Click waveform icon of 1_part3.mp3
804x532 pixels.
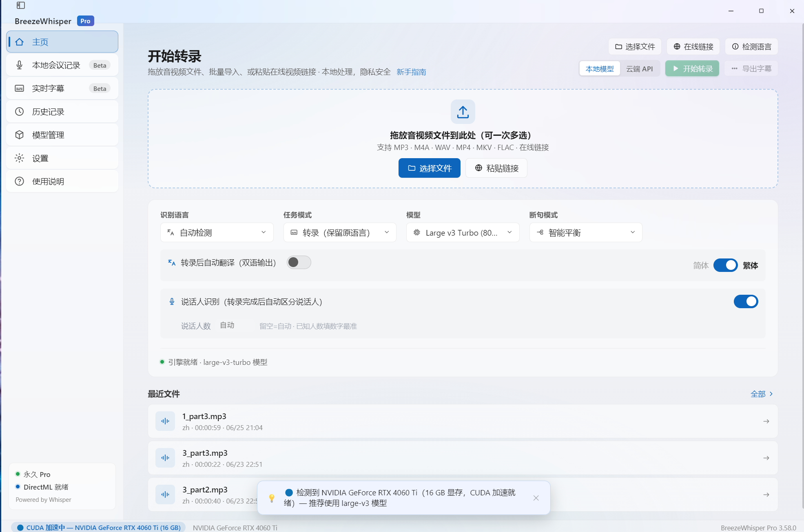coord(165,421)
